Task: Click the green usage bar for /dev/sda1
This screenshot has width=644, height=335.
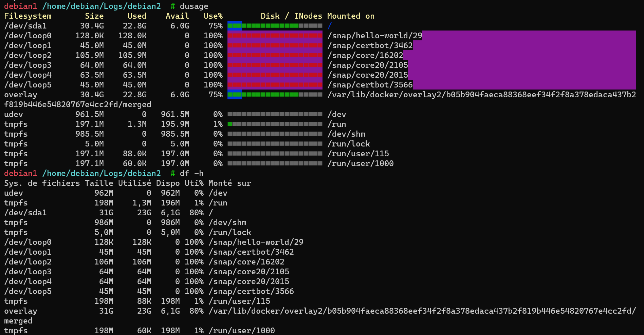Action: pyautogui.click(x=275, y=26)
